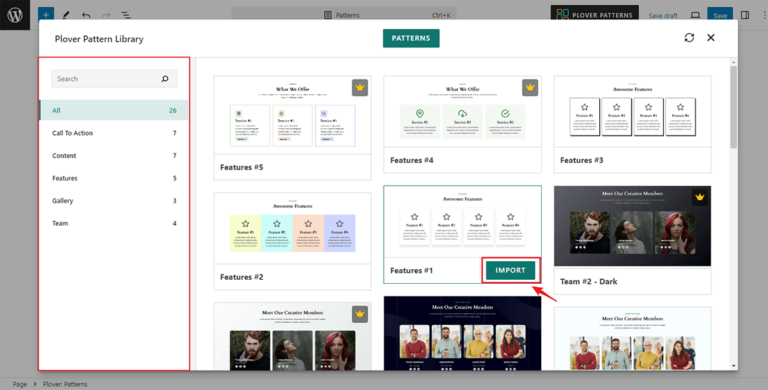The image size is (768, 390).
Task: Select the Gallery category
Action: click(114, 200)
